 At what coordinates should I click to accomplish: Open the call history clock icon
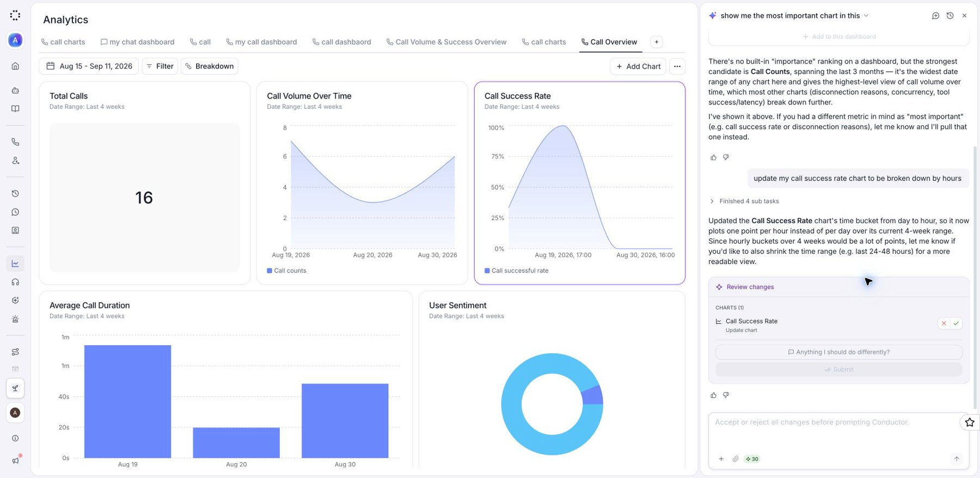15,193
